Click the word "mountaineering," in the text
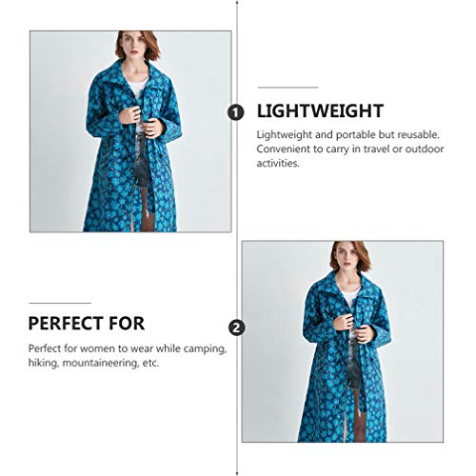Screen dimensions: 476x476 point(101,363)
